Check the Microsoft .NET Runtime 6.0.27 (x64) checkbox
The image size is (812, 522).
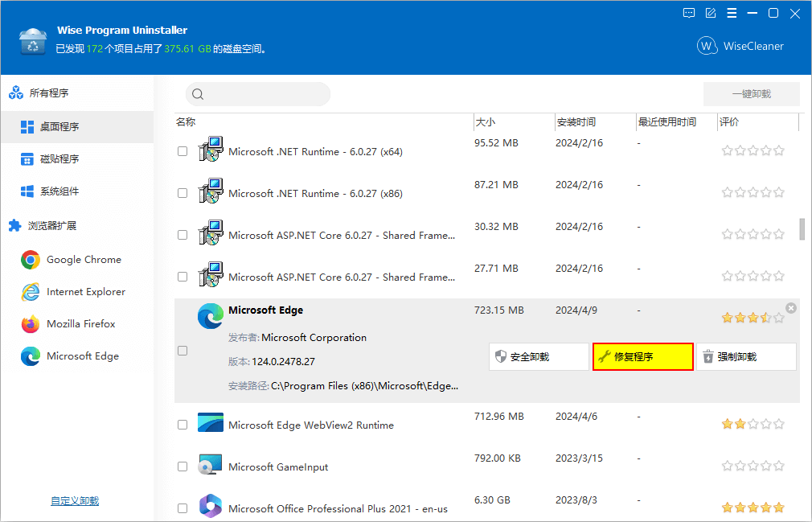pyautogui.click(x=182, y=151)
